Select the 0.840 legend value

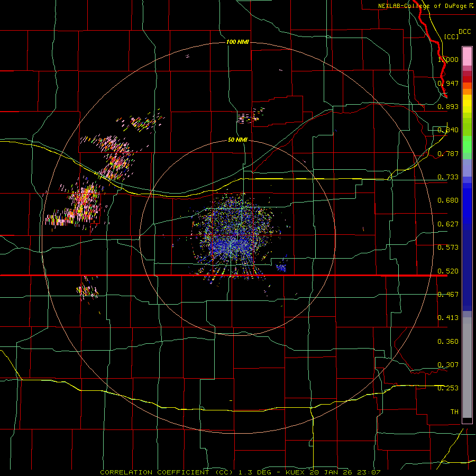tap(448, 130)
